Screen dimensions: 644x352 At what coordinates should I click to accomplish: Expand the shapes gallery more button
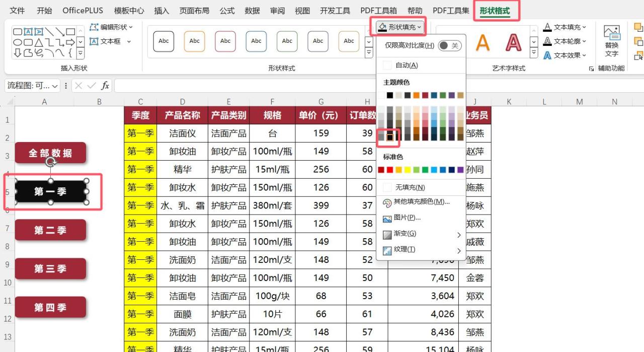point(80,53)
